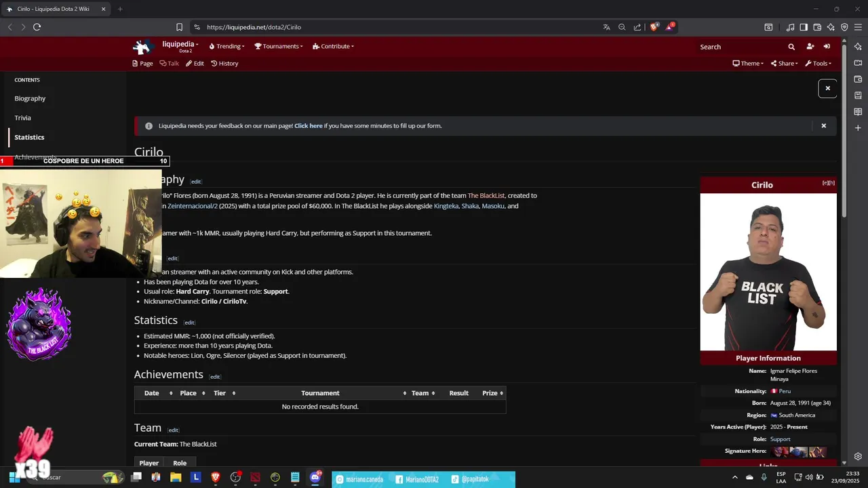This screenshot has height=488, width=868.
Task: Sort achievements table by Date
Action: 155,393
